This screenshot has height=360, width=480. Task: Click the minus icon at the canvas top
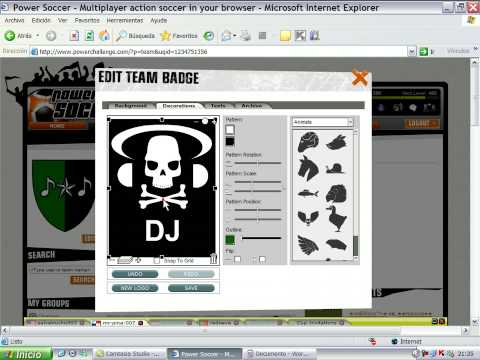point(196,122)
